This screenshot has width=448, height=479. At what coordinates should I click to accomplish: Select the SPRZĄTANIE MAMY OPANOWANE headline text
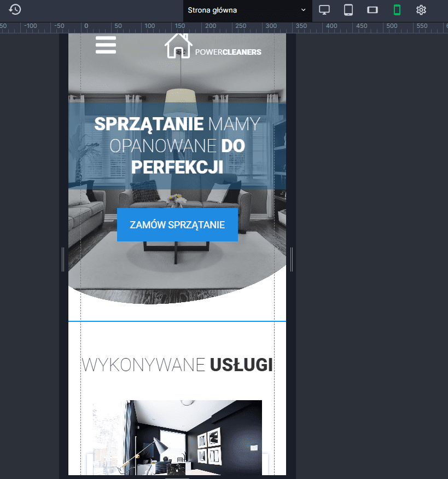177,145
